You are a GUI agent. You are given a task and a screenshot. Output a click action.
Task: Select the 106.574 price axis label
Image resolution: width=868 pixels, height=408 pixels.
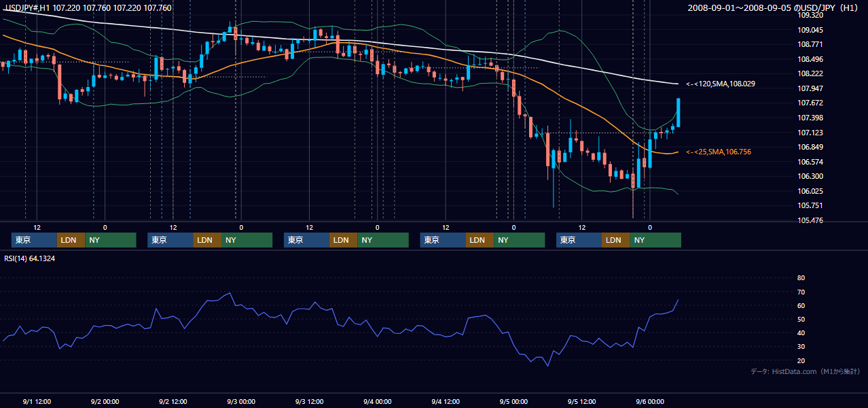pyautogui.click(x=810, y=162)
